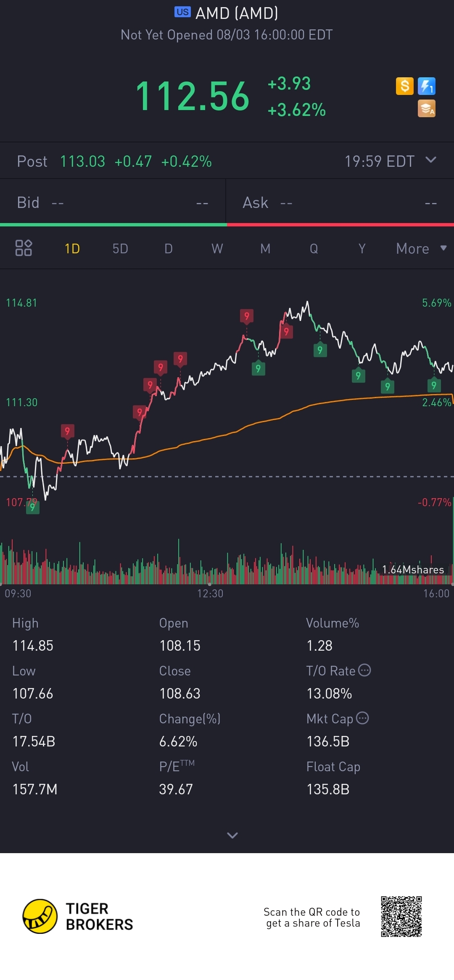The width and height of the screenshot is (454, 980).
Task: Tap the Open value 108.15
Action: click(x=180, y=646)
